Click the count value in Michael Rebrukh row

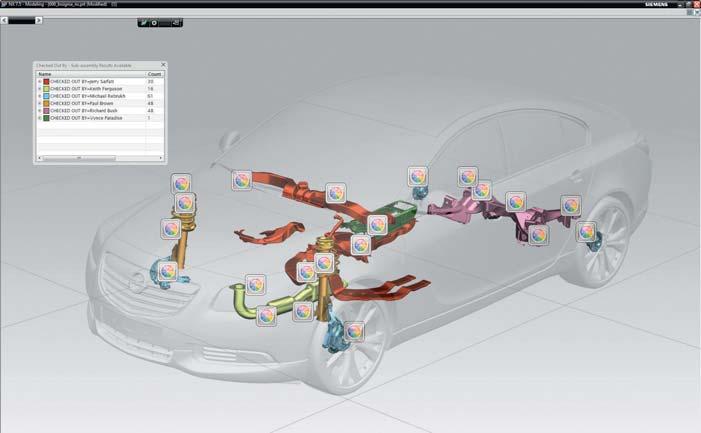[x=150, y=96]
